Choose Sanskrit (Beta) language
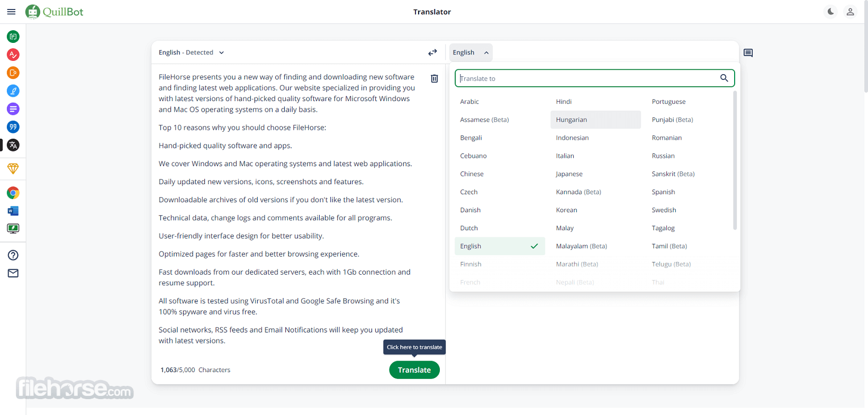Viewport: 868px width, 415px height. pos(691,174)
